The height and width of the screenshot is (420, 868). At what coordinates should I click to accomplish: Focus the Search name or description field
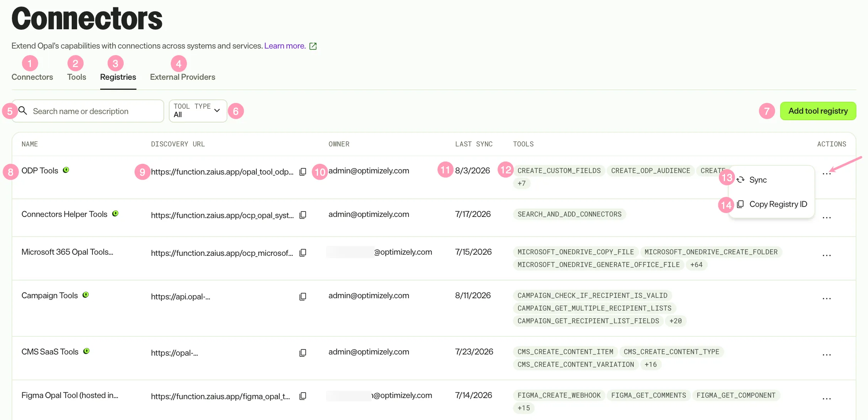(88, 111)
